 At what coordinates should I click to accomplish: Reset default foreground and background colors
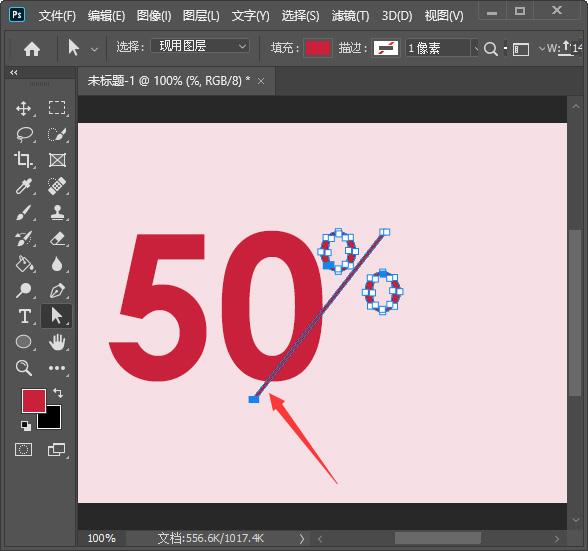coord(26,425)
